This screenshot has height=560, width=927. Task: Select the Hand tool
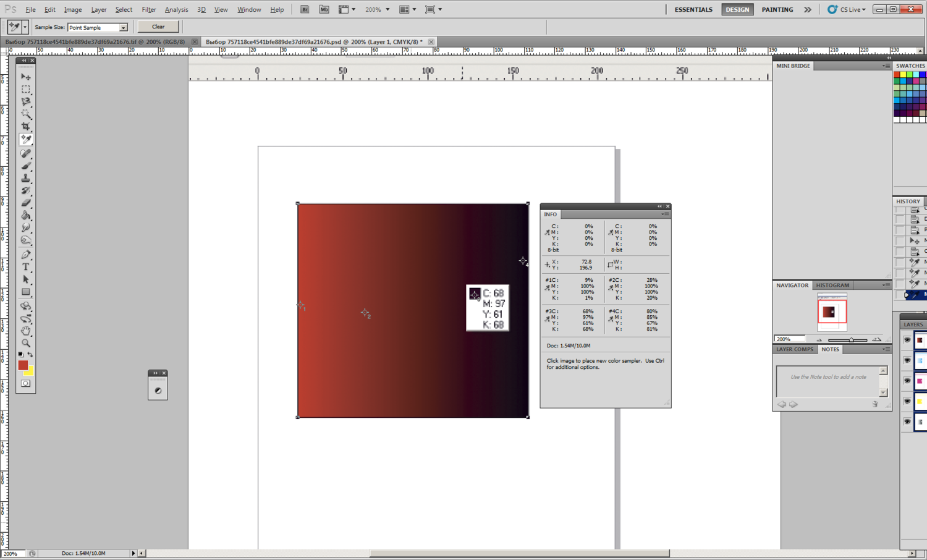[x=26, y=331]
